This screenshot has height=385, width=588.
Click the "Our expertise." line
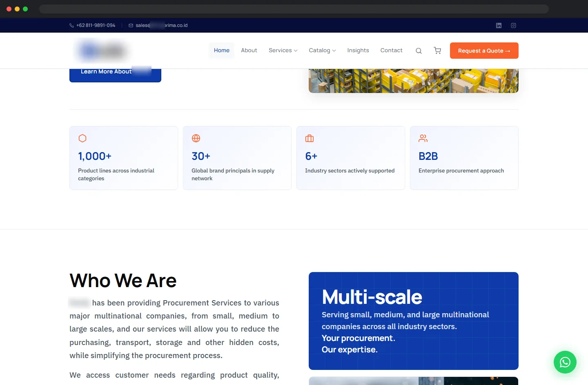point(350,350)
